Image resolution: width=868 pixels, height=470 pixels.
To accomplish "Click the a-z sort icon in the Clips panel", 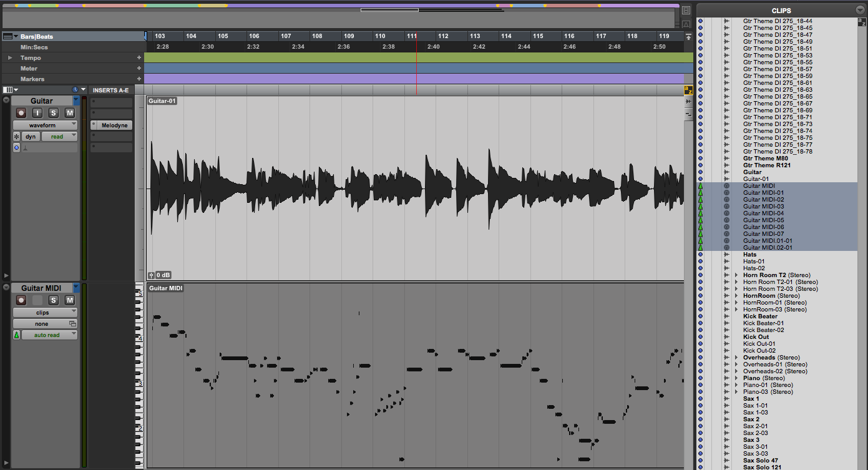I will 862,22.
